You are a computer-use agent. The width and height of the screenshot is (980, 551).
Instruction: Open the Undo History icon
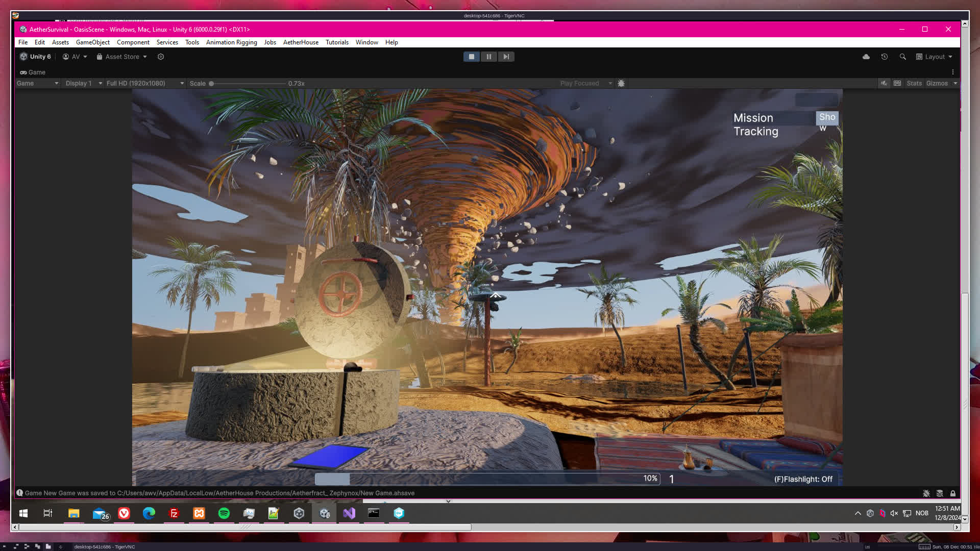pos(885,57)
